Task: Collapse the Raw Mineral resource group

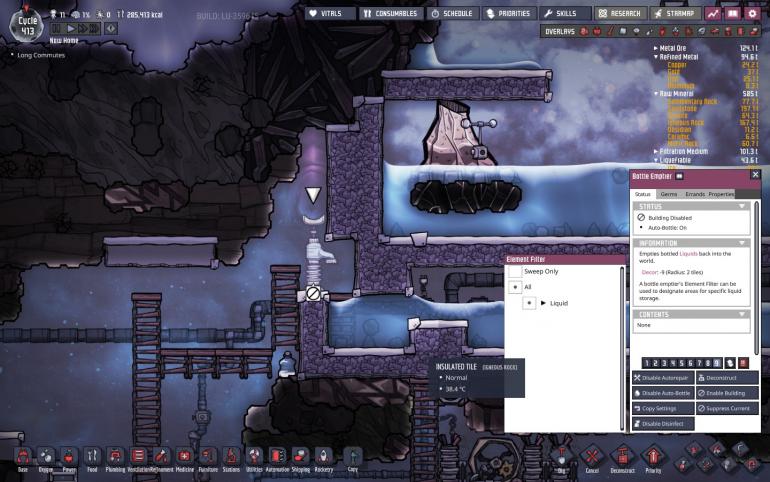Action: 656,93
